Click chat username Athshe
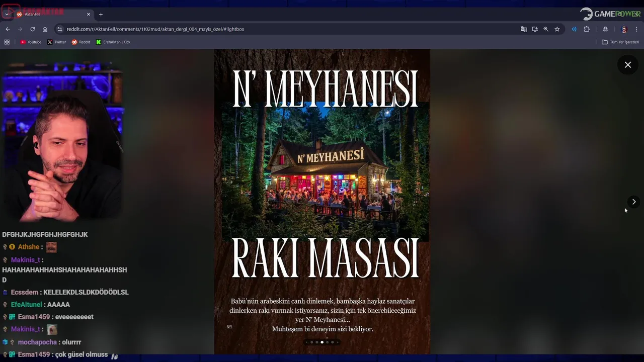This screenshot has width=644, height=362. point(28,247)
